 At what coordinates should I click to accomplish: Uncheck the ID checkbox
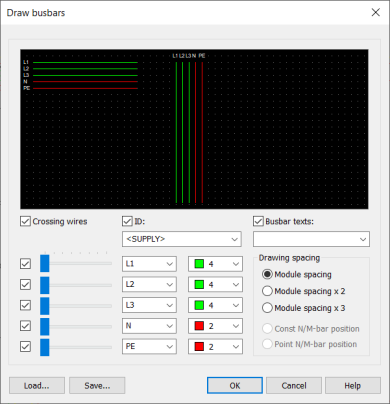click(x=127, y=221)
